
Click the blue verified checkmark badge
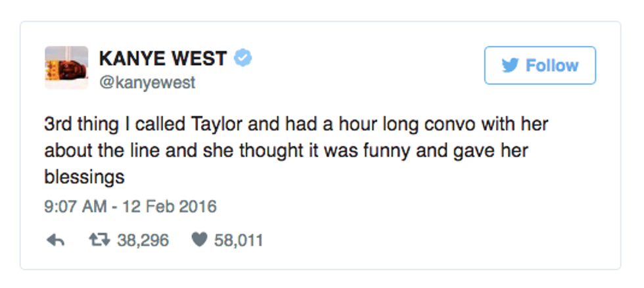[244, 59]
